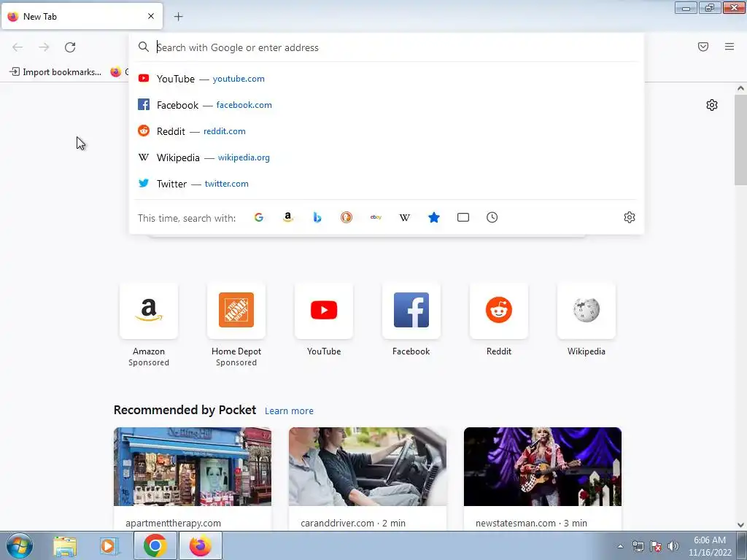The width and height of the screenshot is (747, 560).
Task: Open the Home Depot sponsored tile
Action: [x=236, y=311]
